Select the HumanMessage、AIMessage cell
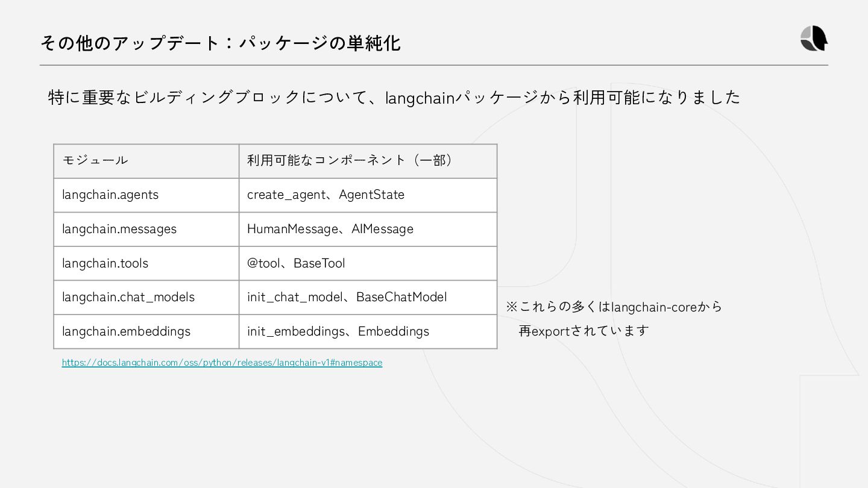This screenshot has height=488, width=868. coord(368,229)
